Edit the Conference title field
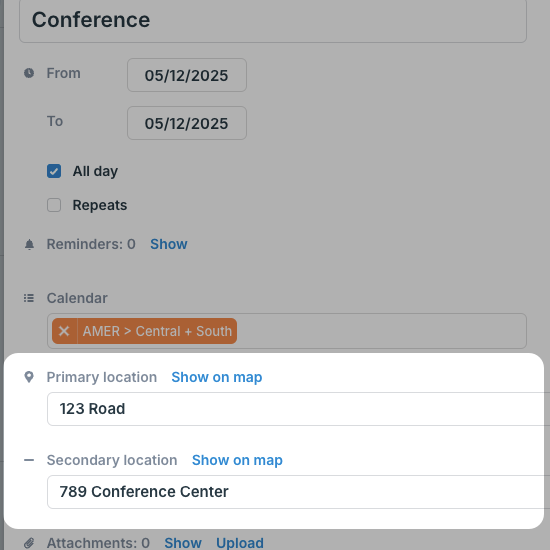 coord(273,20)
